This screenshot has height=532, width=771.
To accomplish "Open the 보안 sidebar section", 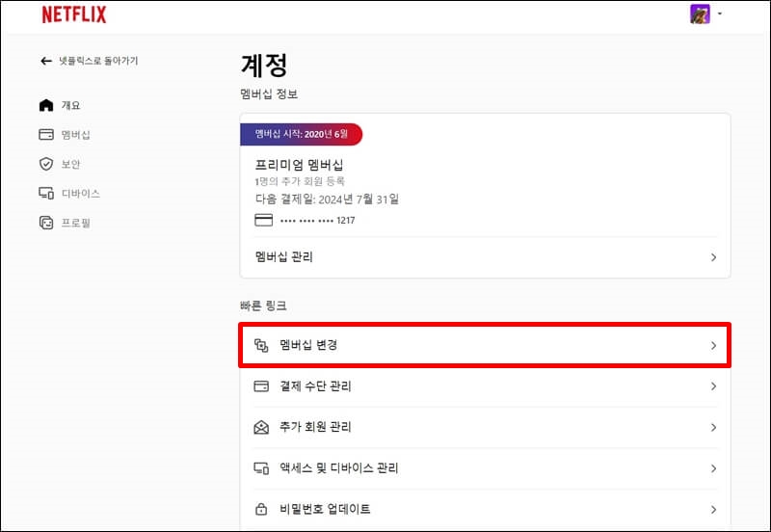I will [x=70, y=164].
